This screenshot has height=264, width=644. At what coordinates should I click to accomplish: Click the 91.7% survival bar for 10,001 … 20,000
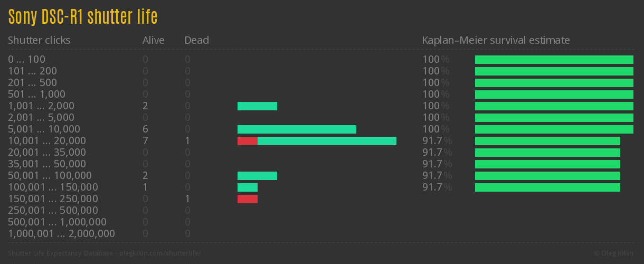point(547,141)
